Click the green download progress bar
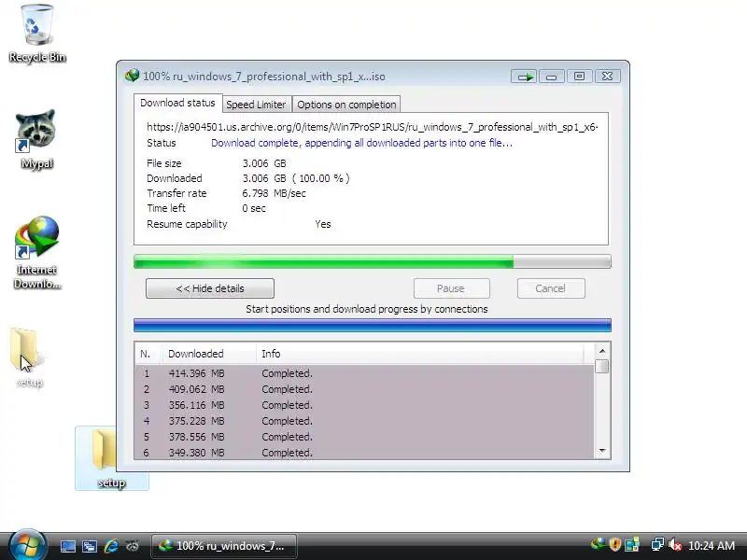This screenshot has height=560, width=747. (372, 261)
